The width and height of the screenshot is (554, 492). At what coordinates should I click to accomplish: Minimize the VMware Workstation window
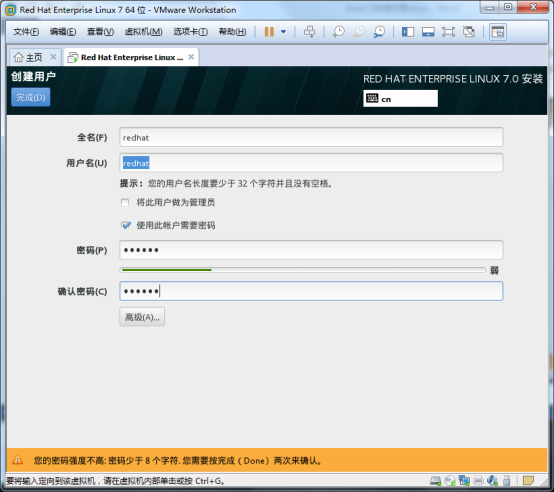pyautogui.click(x=490, y=7)
